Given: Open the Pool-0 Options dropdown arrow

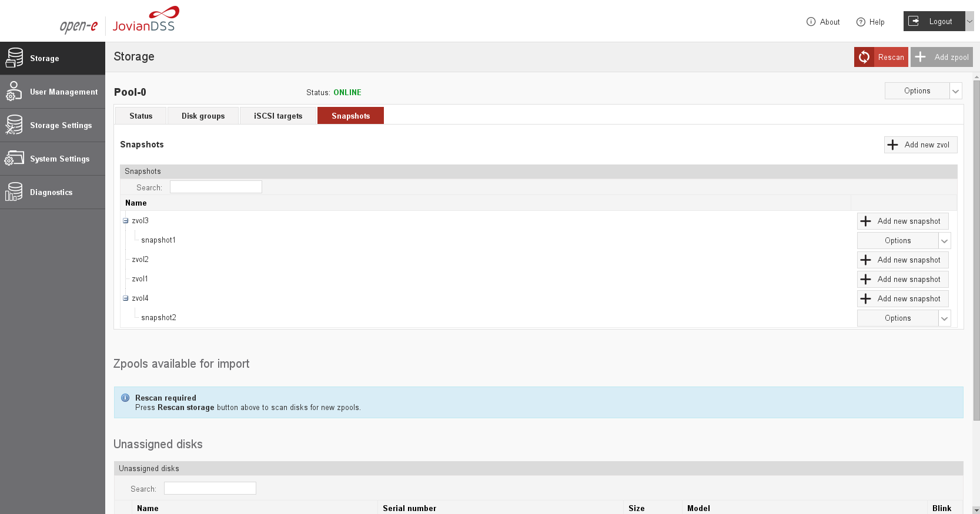Looking at the screenshot, I should click(x=955, y=91).
